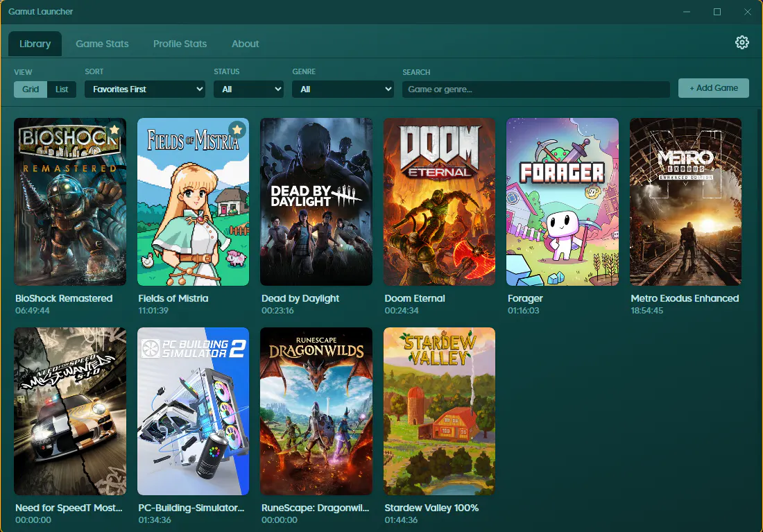Open the RuneScape Dragonwilds cover
763x532 pixels.
point(316,411)
